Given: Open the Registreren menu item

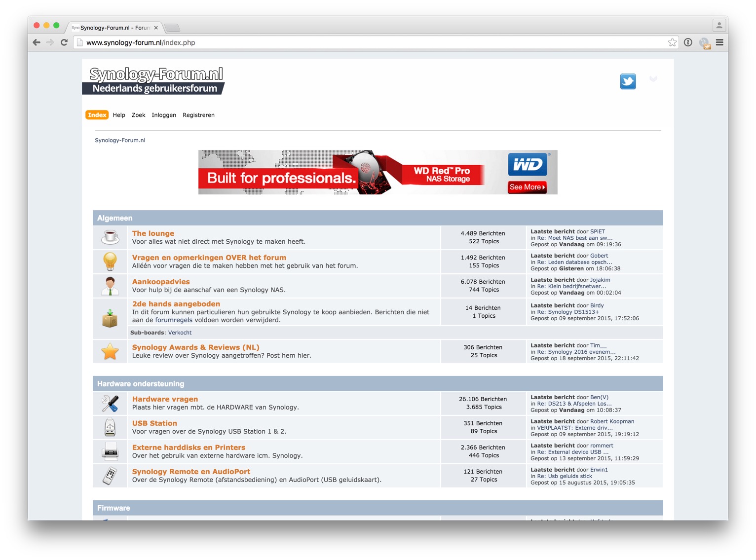Looking at the screenshot, I should 198,115.
